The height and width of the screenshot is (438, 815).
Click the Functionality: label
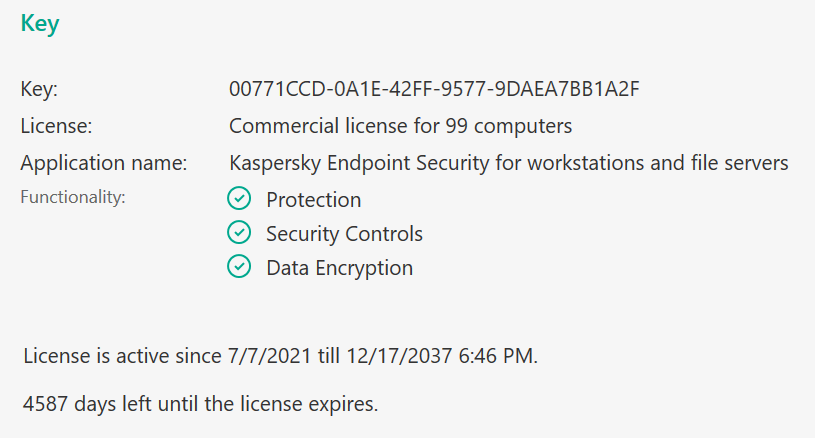(73, 197)
